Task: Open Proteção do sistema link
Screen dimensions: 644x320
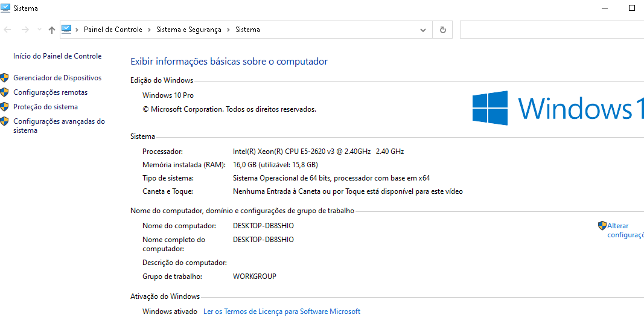Action: click(x=45, y=107)
